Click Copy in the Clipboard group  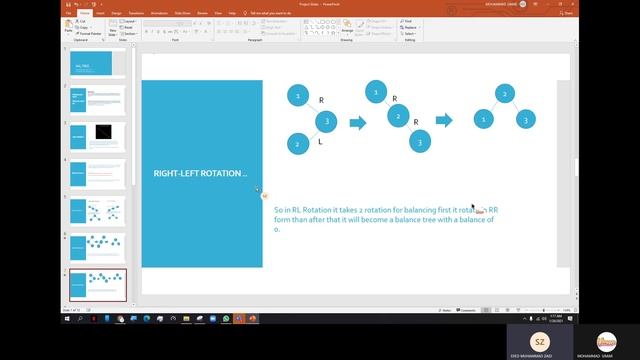coord(82,27)
